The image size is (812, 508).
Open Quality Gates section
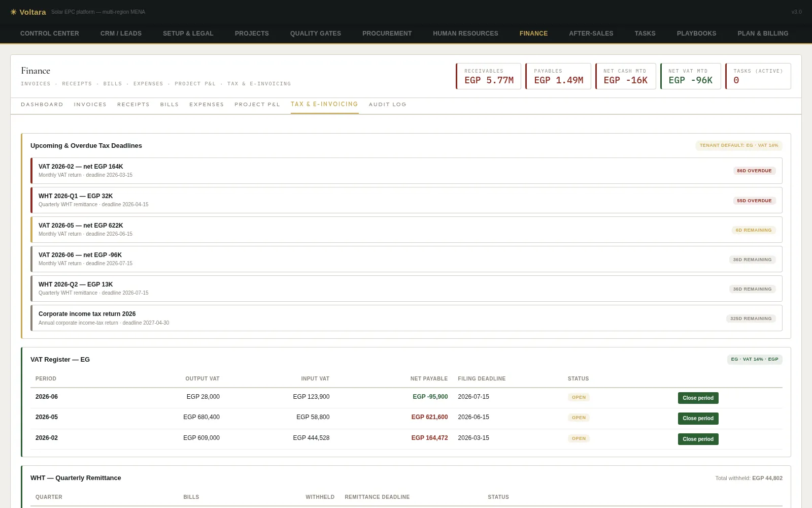pos(316,34)
